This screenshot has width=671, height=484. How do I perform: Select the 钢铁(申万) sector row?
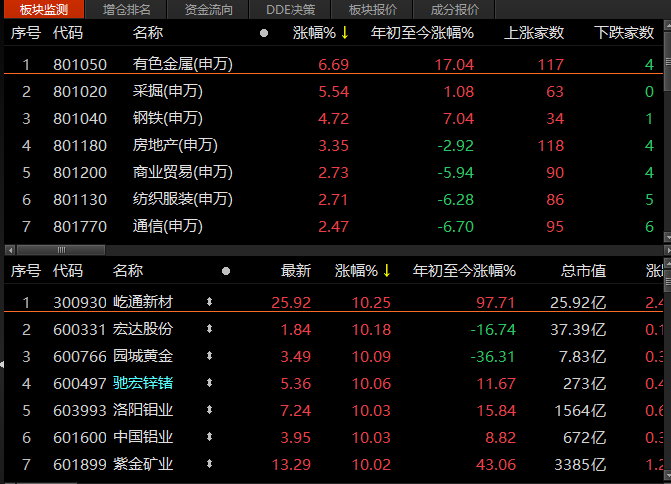tap(334, 118)
